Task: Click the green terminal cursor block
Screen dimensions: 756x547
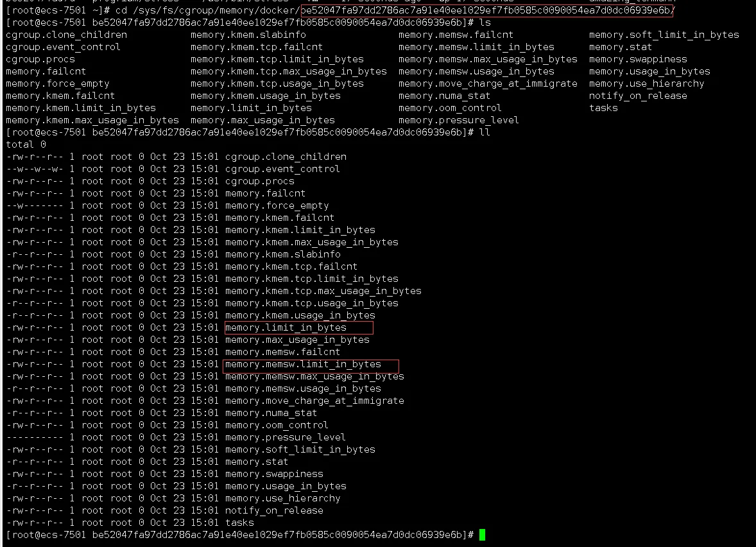Action: (x=482, y=535)
